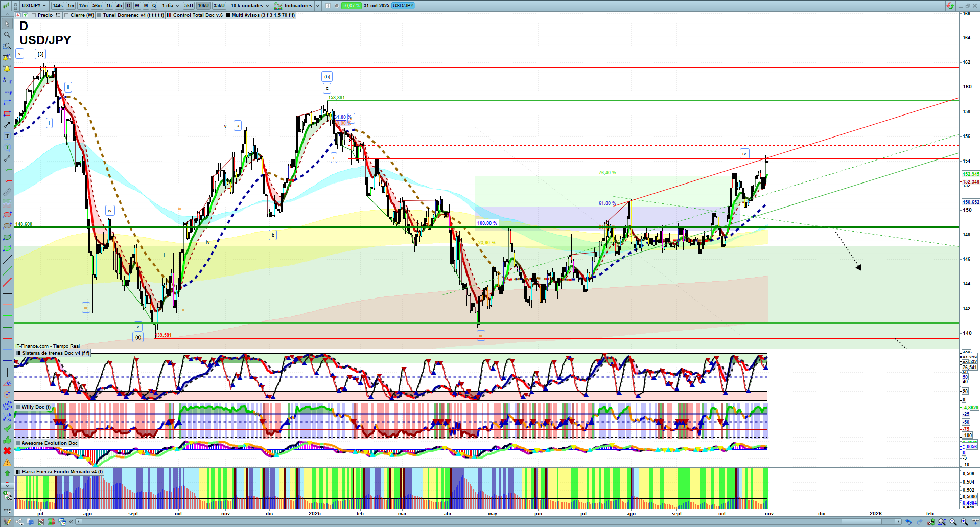Click the undo arrow in bottom toolbar

click(x=908, y=522)
